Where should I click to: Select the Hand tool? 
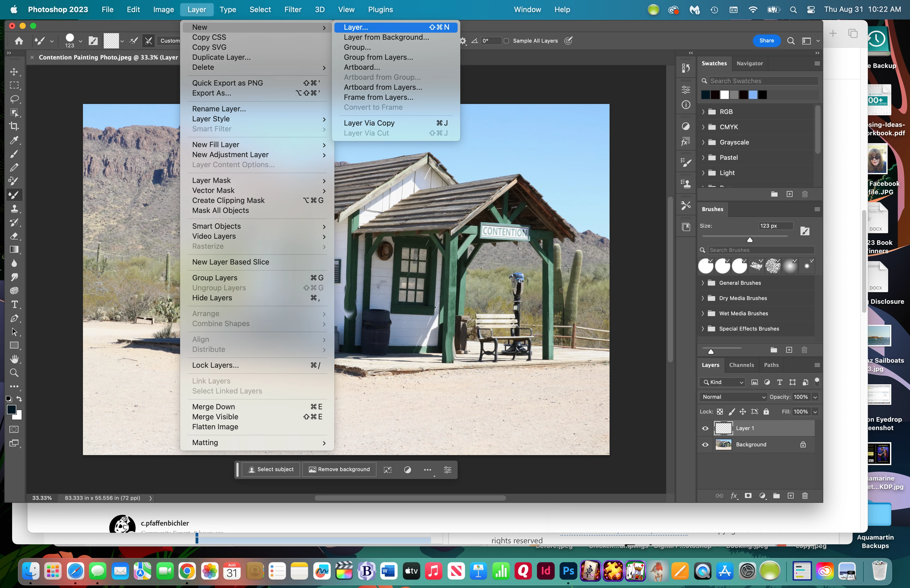(x=14, y=359)
